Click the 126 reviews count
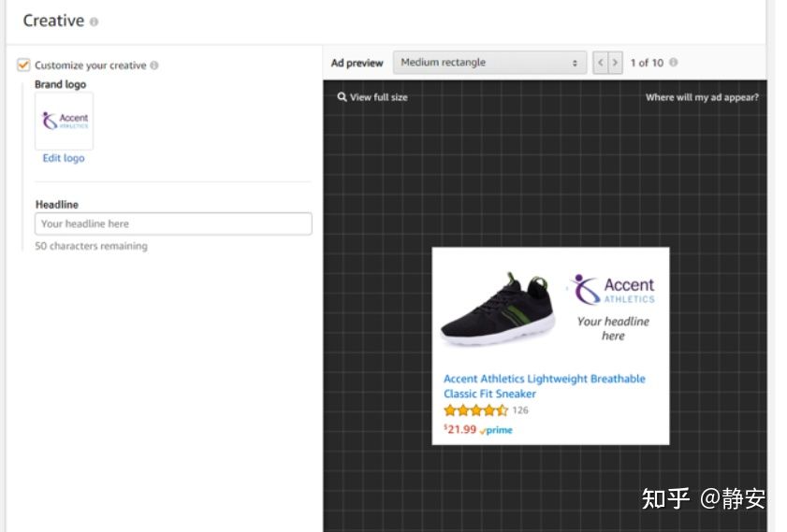The width and height of the screenshot is (787, 532). pyautogui.click(x=520, y=410)
